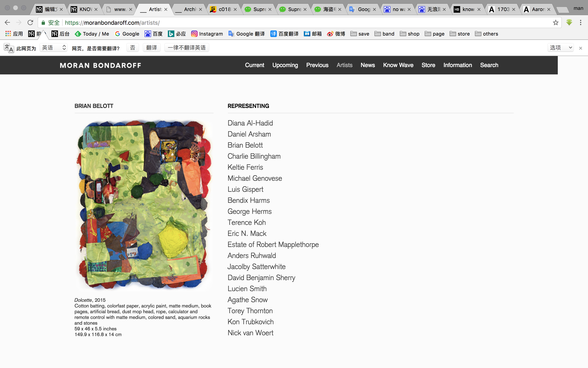Open artist Jacolby Satterwhite
Screen dimensions: 588x368
coord(256,267)
